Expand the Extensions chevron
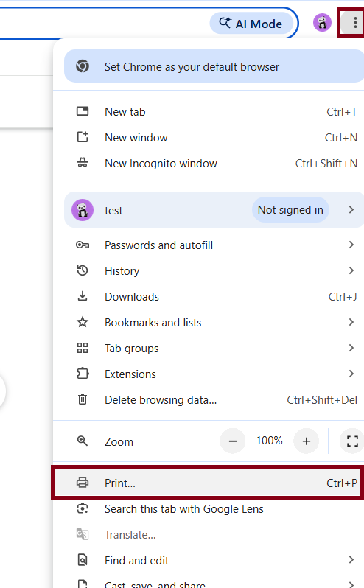Screen dimensions: 364x588 pyautogui.click(x=351, y=374)
